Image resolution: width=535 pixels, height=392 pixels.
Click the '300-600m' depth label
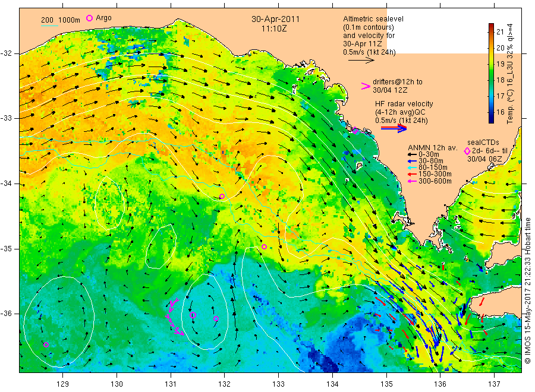[435, 181]
